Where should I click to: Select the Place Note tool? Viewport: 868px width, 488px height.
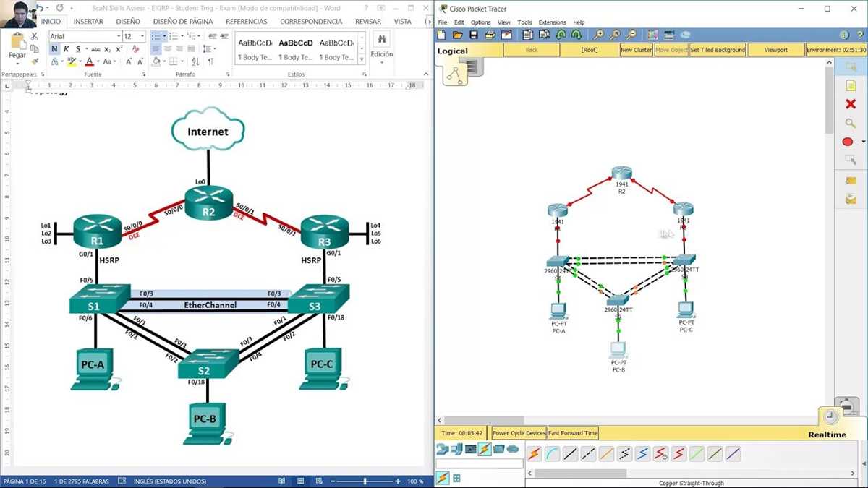[851, 86]
